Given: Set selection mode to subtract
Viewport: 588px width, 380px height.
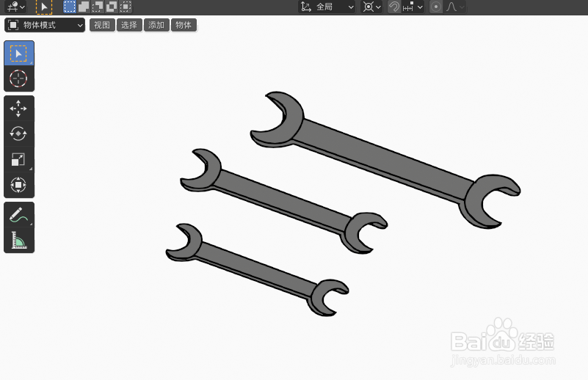Looking at the screenshot, I should [98, 7].
